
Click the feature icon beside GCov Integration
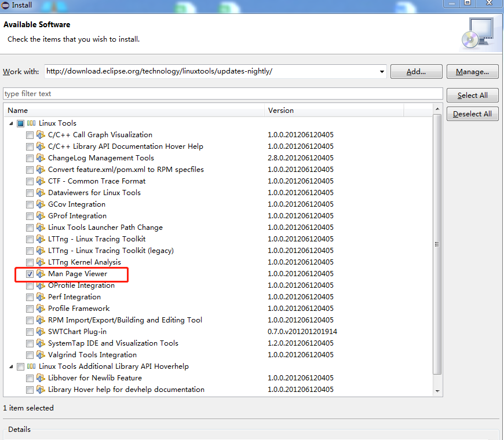41,204
